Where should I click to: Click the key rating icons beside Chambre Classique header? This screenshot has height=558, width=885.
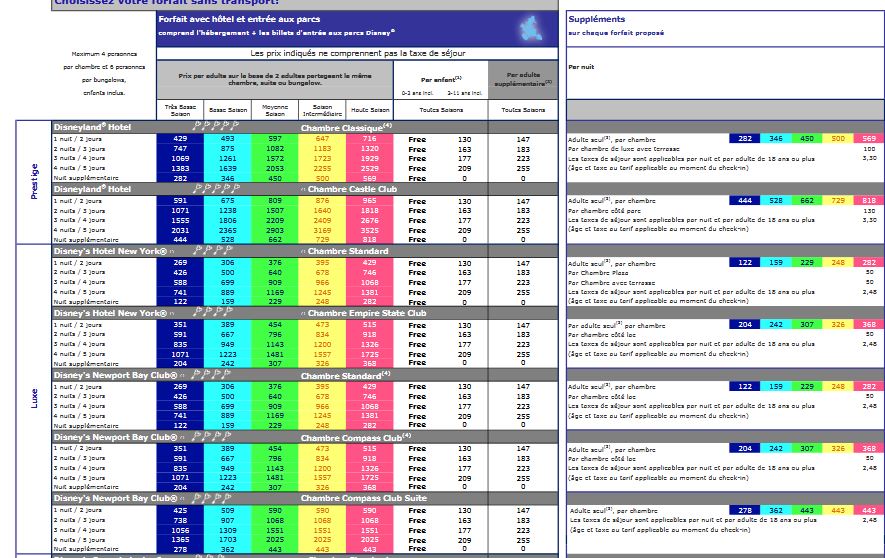click(x=216, y=126)
